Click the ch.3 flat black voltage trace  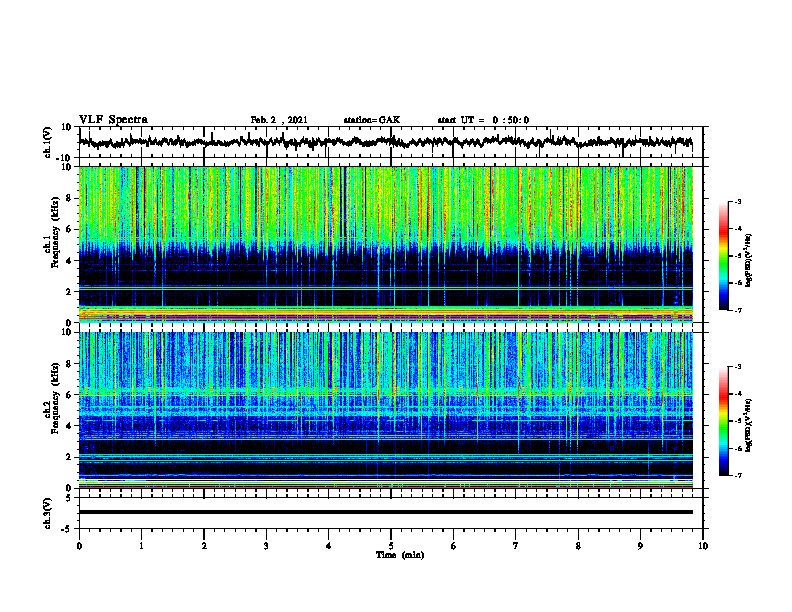tap(385, 512)
